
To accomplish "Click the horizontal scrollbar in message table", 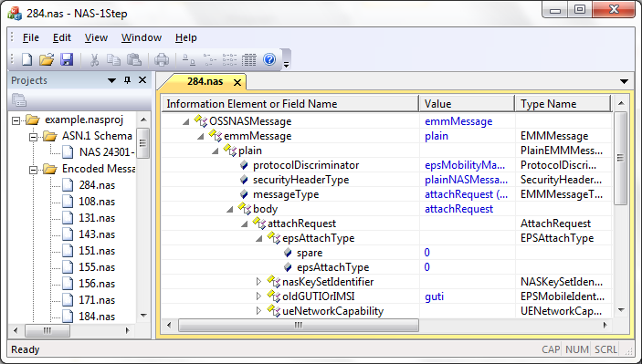I will (298, 325).
